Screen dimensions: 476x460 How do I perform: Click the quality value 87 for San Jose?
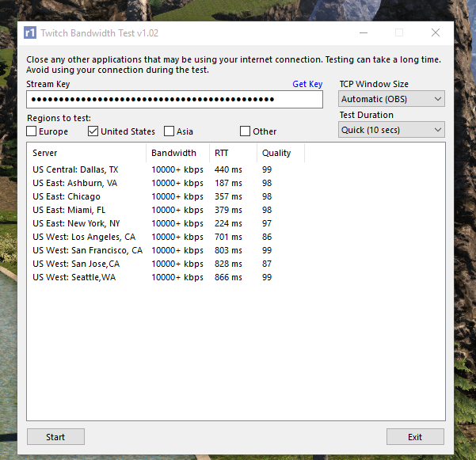[267, 264]
